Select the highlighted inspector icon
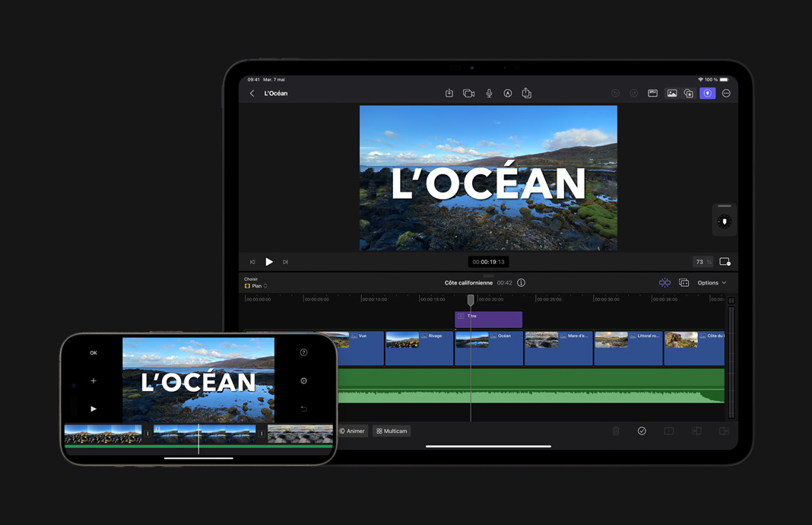812x525 pixels. (707, 93)
